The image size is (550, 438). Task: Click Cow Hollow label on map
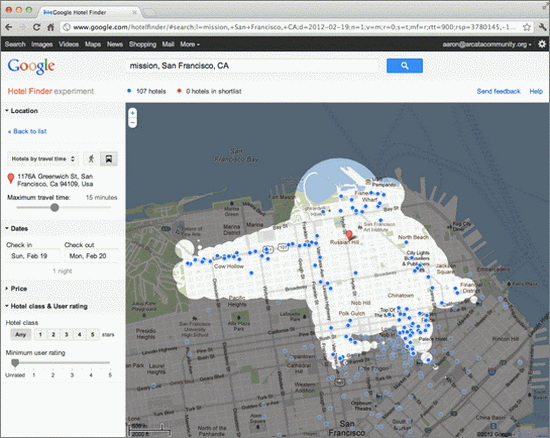point(229,266)
